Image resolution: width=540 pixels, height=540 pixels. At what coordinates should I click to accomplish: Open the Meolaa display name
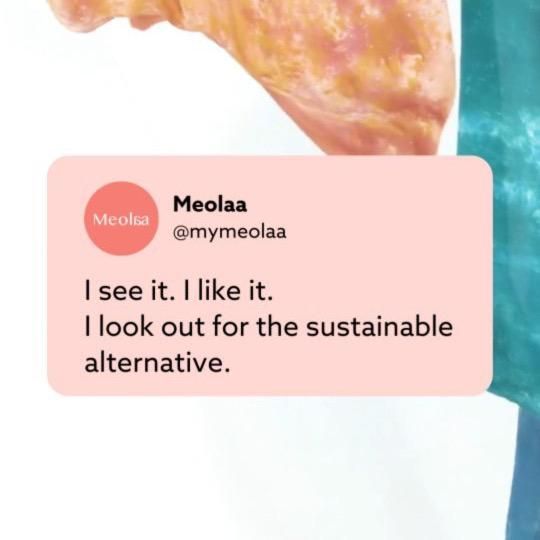[210, 204]
